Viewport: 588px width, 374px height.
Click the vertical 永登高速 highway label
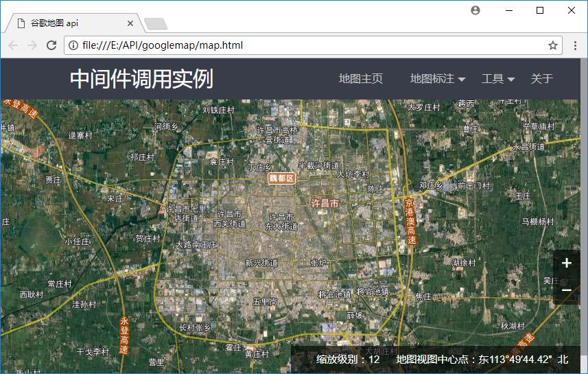(x=124, y=336)
